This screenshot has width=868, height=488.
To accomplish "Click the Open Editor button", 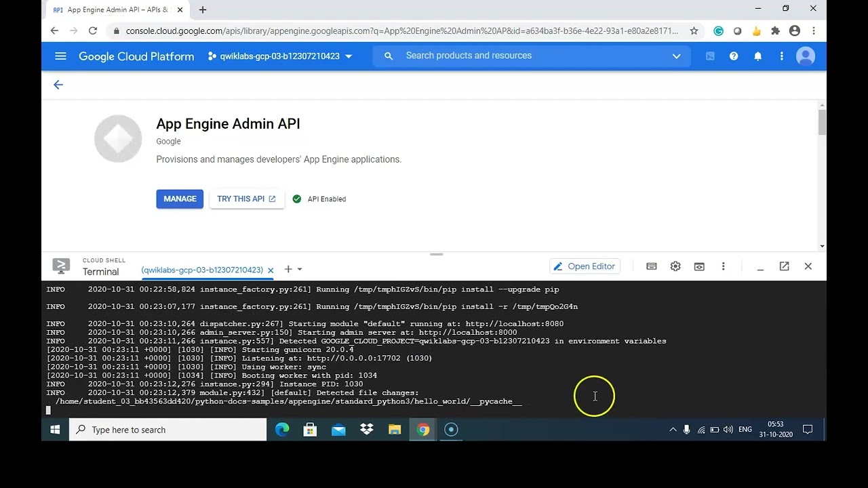I will tap(585, 266).
